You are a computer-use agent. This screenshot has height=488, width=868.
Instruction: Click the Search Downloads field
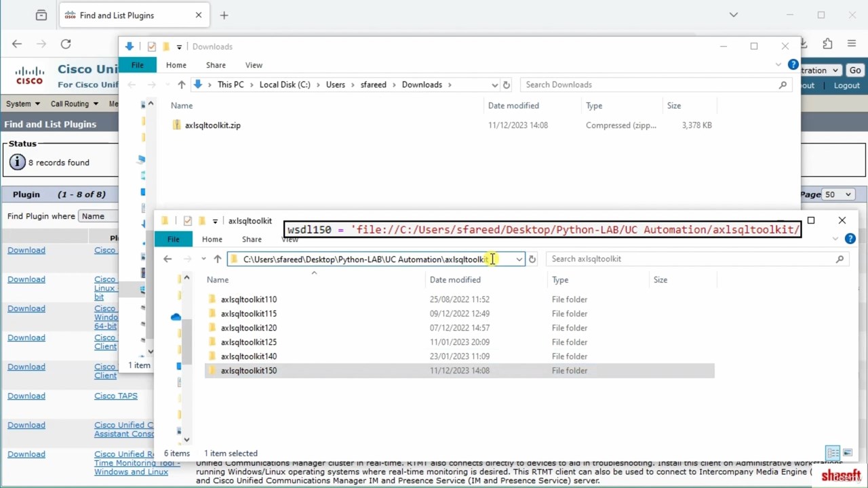tap(656, 85)
